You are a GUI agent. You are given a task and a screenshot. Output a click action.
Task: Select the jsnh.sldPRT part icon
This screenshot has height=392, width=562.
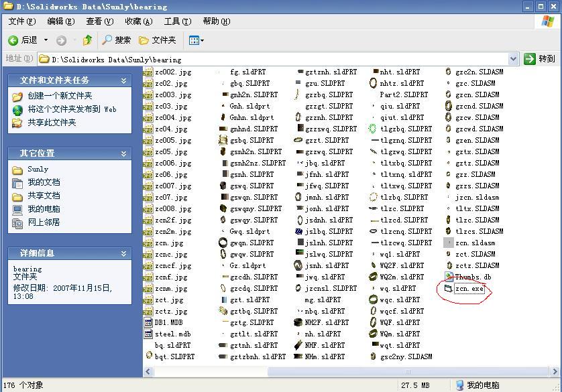coord(298,265)
